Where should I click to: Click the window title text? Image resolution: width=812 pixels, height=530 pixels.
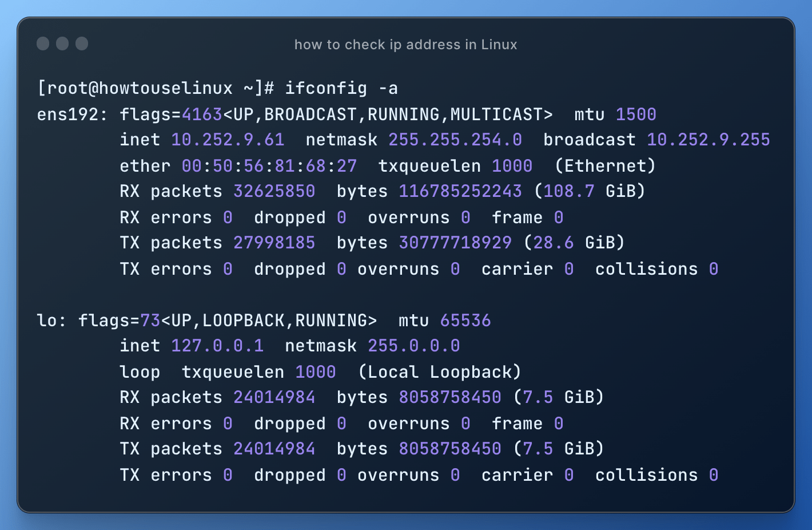406,44
